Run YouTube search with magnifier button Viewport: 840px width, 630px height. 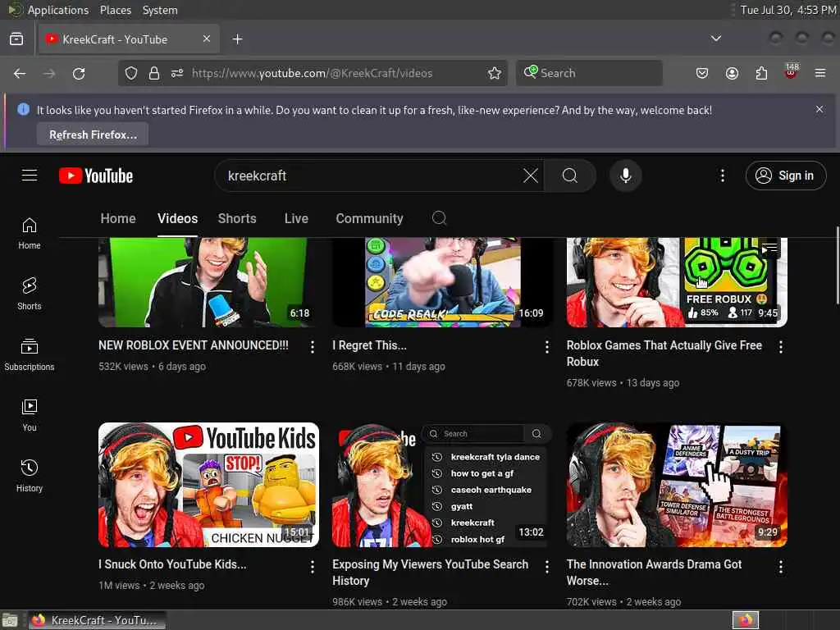point(570,176)
